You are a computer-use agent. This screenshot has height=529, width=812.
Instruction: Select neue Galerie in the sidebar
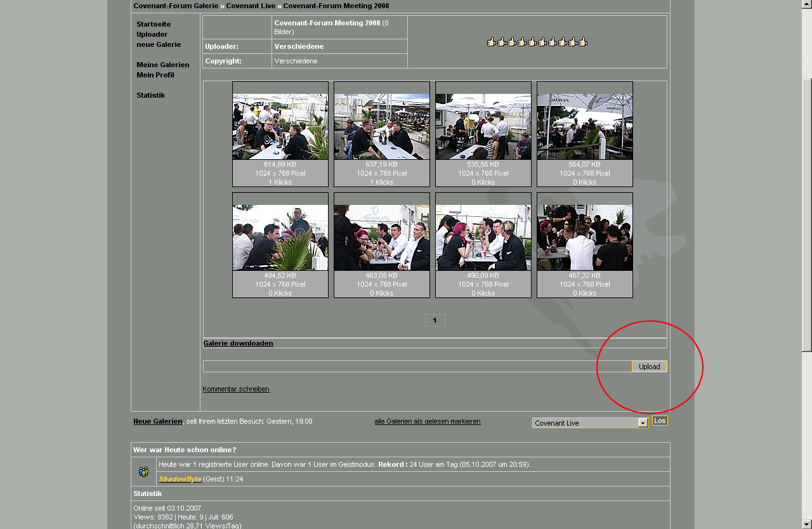[159, 44]
